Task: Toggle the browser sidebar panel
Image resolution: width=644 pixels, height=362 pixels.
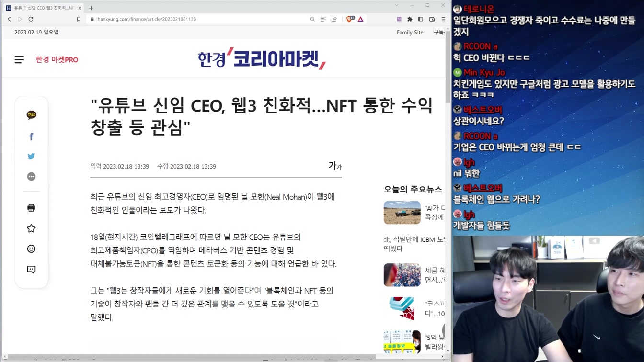Action: tap(421, 19)
